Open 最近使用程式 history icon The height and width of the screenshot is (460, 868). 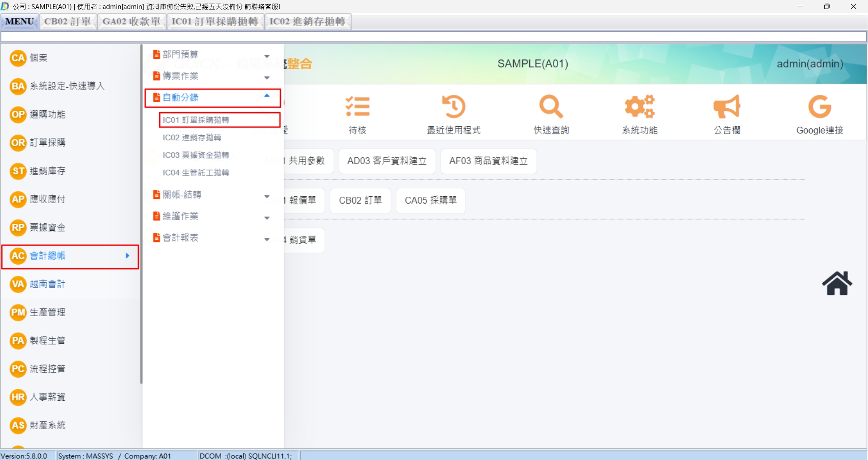pos(454,107)
